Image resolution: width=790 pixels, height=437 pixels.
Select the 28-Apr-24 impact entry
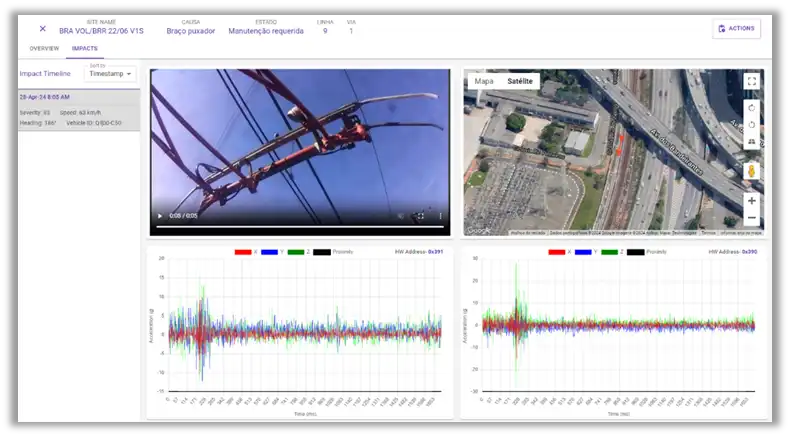(x=79, y=110)
